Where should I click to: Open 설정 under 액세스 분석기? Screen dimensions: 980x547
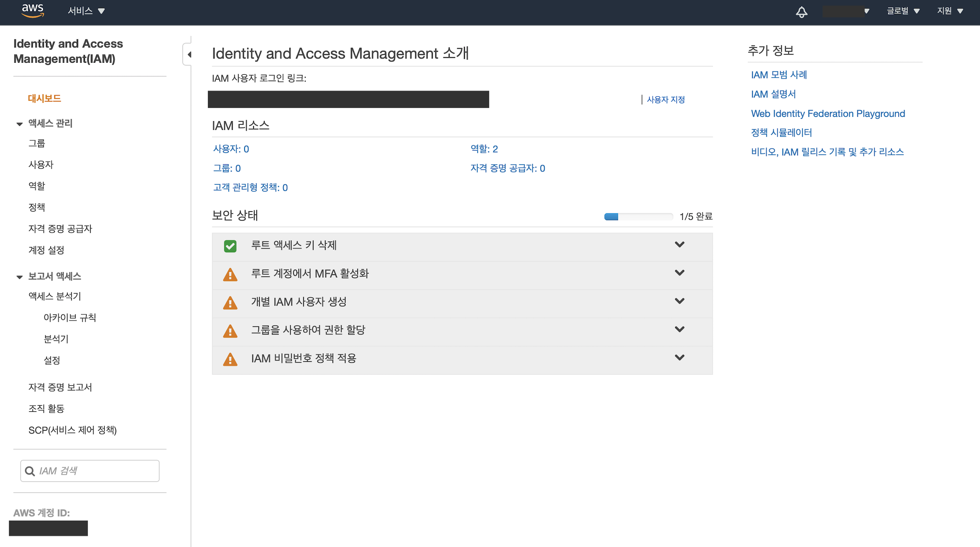point(52,360)
